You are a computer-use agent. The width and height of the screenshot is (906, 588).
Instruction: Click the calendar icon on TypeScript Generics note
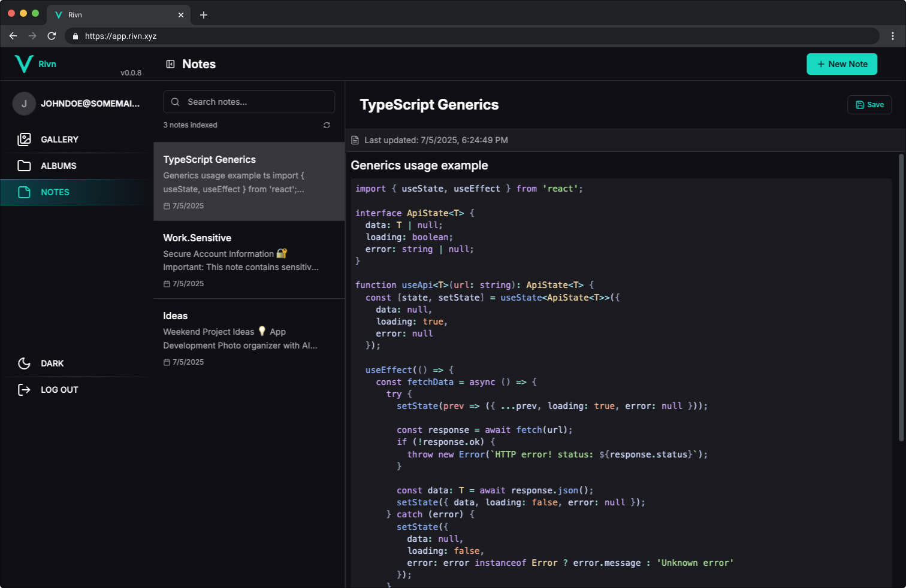coord(167,206)
